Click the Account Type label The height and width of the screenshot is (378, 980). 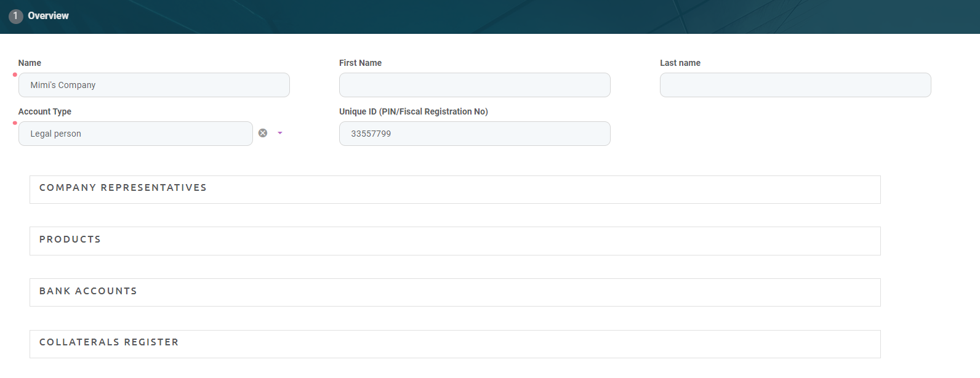pyautogui.click(x=44, y=111)
